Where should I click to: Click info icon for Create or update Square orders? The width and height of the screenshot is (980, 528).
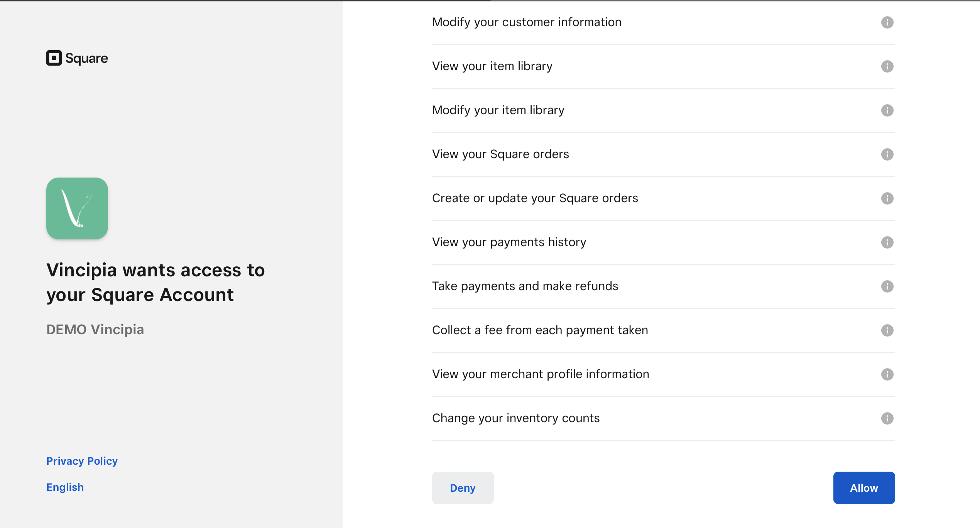[x=887, y=198]
